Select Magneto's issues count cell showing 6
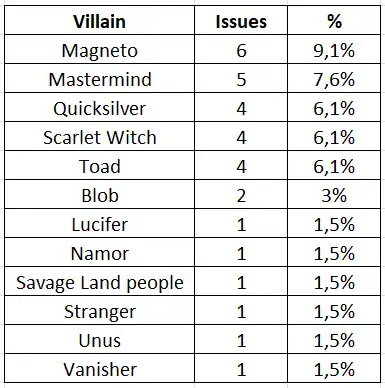The width and height of the screenshot is (385, 388). point(241,49)
